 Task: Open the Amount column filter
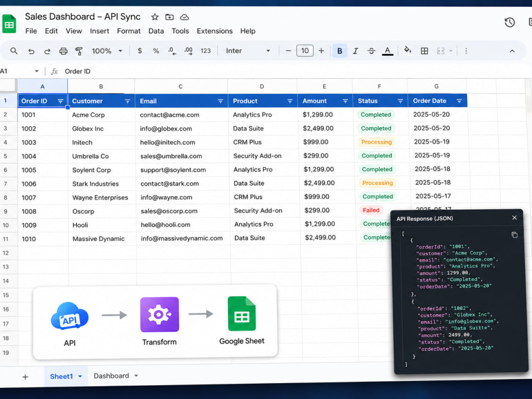click(345, 101)
